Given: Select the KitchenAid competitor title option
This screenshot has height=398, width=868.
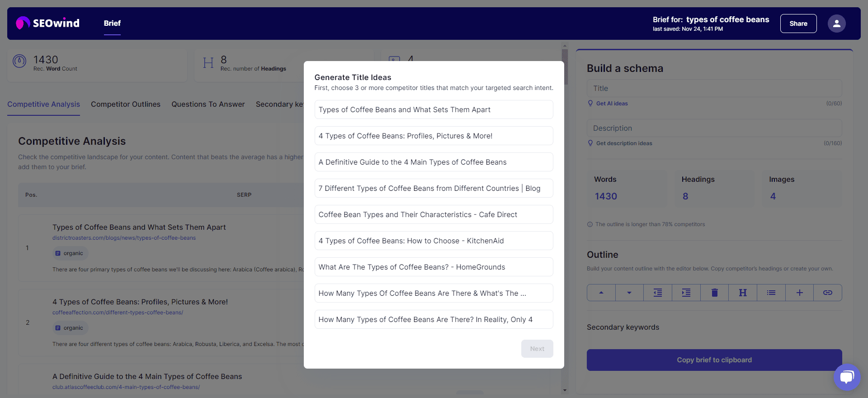Looking at the screenshot, I should (x=434, y=241).
